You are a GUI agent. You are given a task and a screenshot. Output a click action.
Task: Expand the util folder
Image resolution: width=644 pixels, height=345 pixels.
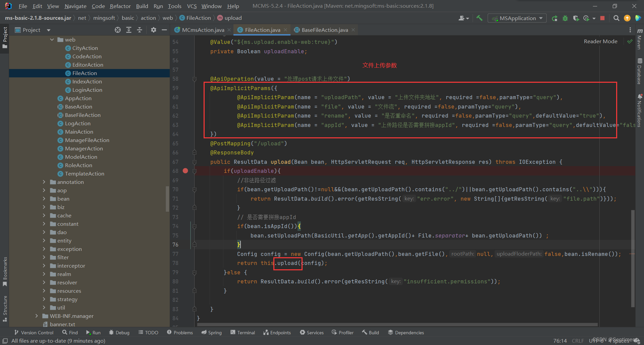(x=44, y=307)
